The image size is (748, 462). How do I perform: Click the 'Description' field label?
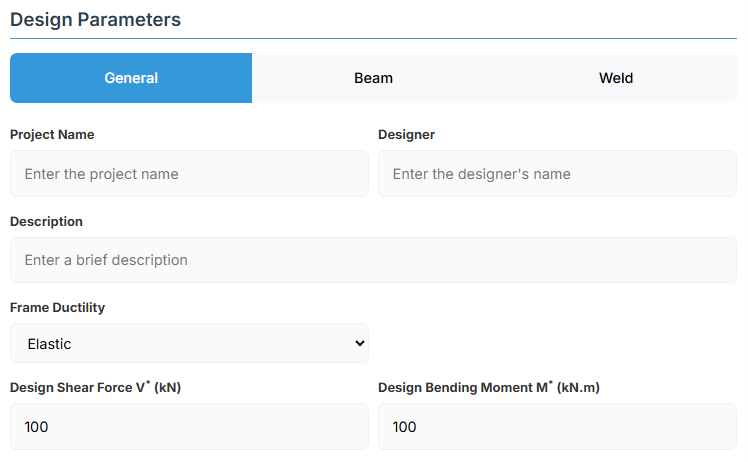46,221
